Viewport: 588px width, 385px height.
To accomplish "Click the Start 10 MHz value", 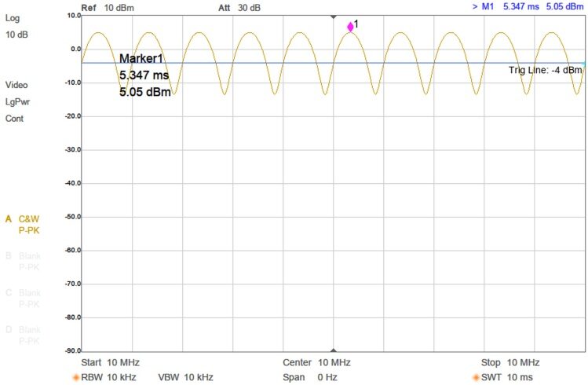I will pyautogui.click(x=110, y=362).
